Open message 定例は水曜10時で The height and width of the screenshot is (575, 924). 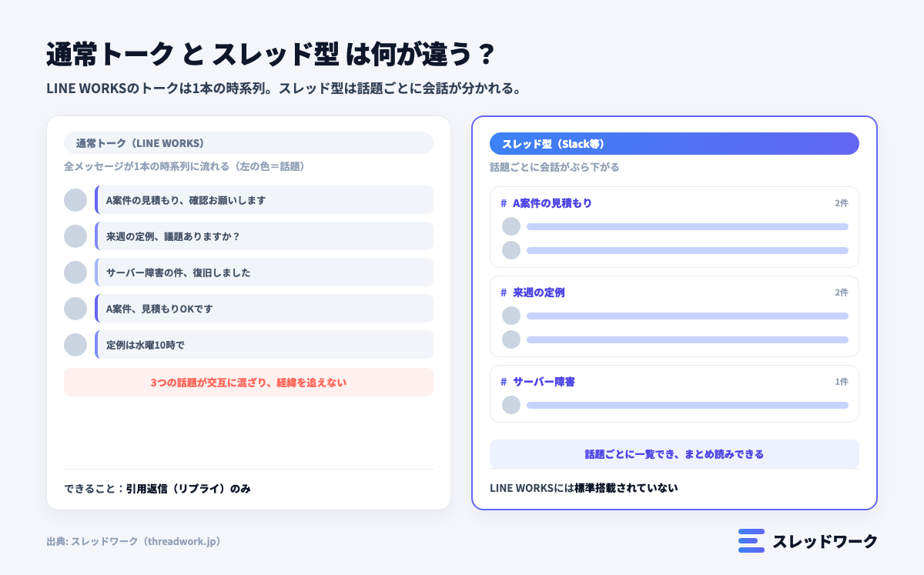click(264, 345)
